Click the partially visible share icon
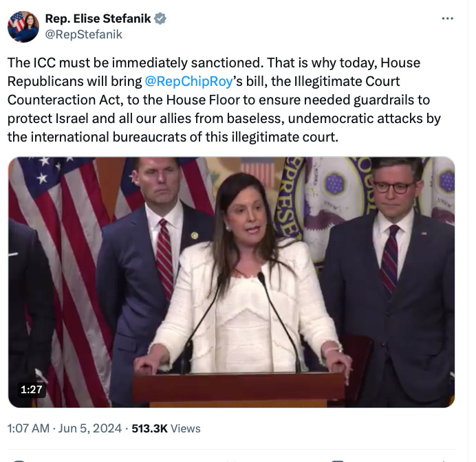Viewport: 476px width, 462px height. coord(443,461)
